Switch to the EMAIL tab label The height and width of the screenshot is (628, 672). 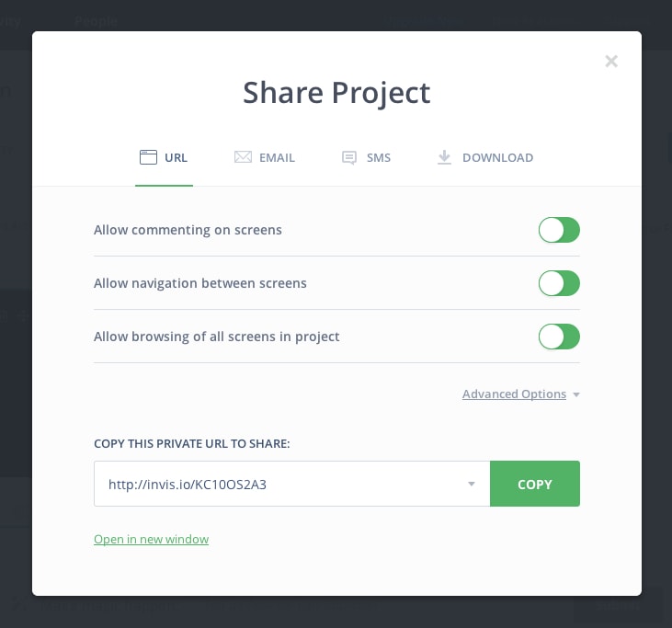point(277,158)
